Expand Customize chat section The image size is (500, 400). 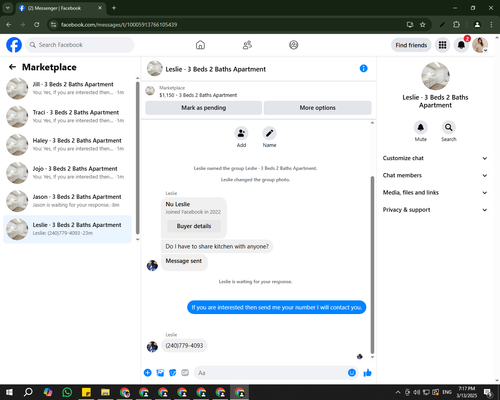435,158
